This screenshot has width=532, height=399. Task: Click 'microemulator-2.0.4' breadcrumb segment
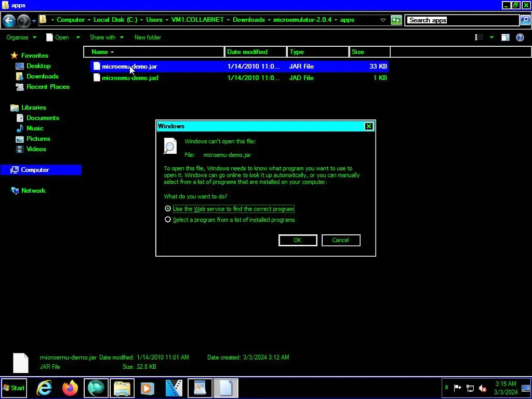(x=302, y=20)
